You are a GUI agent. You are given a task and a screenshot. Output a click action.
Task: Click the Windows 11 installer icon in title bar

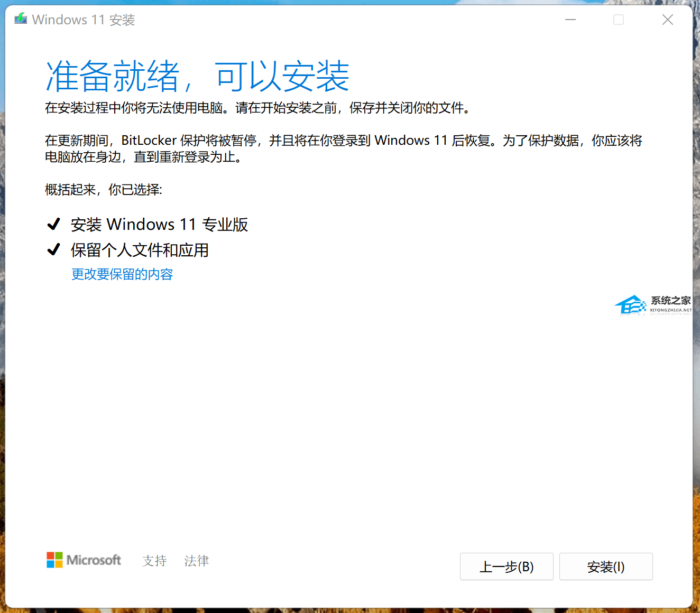pyautogui.click(x=20, y=18)
